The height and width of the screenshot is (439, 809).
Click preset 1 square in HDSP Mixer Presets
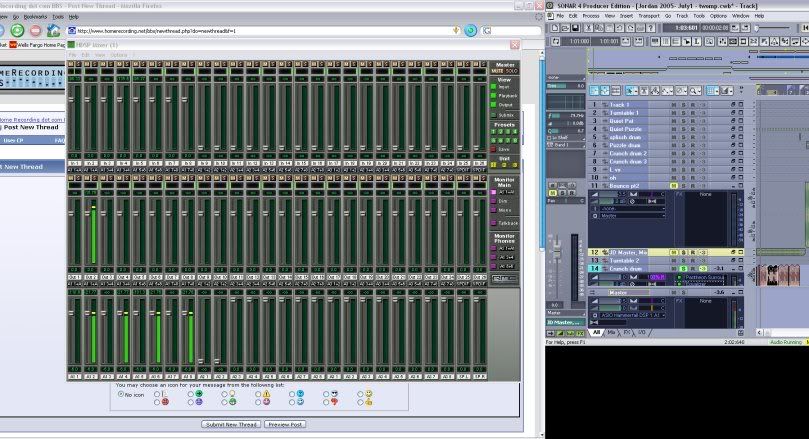pos(493,132)
